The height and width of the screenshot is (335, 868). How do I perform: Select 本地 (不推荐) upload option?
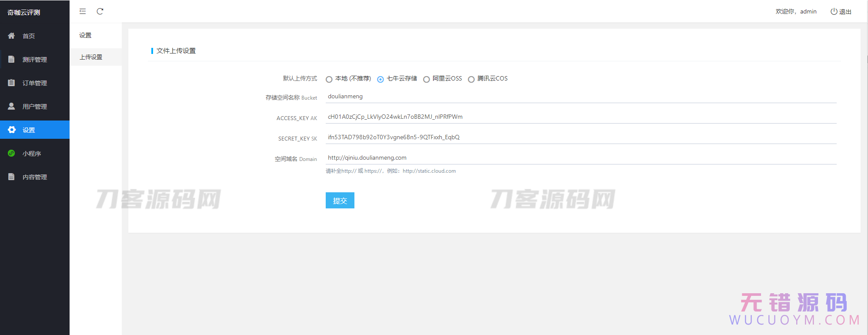coord(329,79)
